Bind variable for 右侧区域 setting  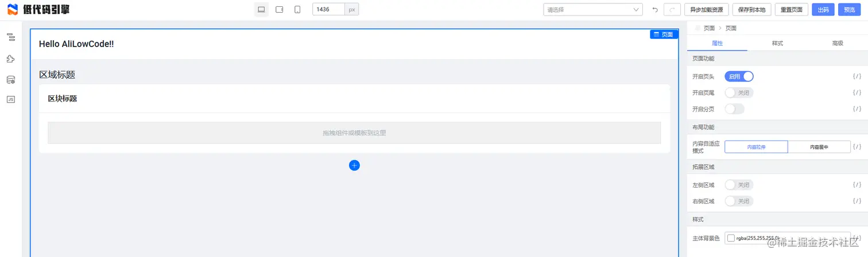coord(857,201)
